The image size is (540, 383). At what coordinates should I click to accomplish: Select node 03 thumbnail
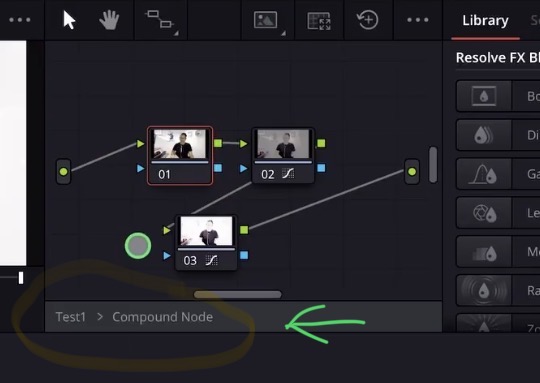(x=206, y=231)
